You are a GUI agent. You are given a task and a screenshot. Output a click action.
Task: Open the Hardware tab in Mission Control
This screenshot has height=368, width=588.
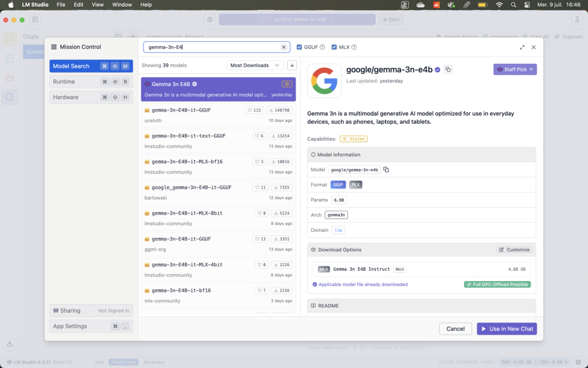click(x=91, y=97)
